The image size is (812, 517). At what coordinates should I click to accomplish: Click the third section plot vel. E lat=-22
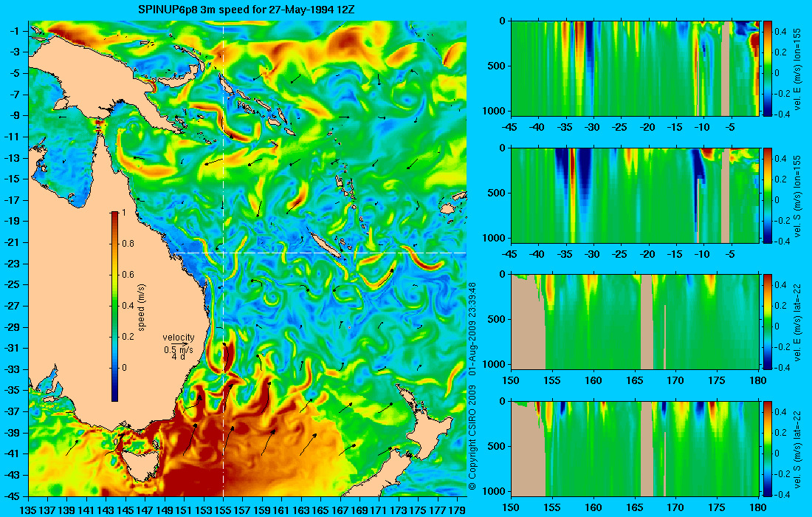click(635, 322)
